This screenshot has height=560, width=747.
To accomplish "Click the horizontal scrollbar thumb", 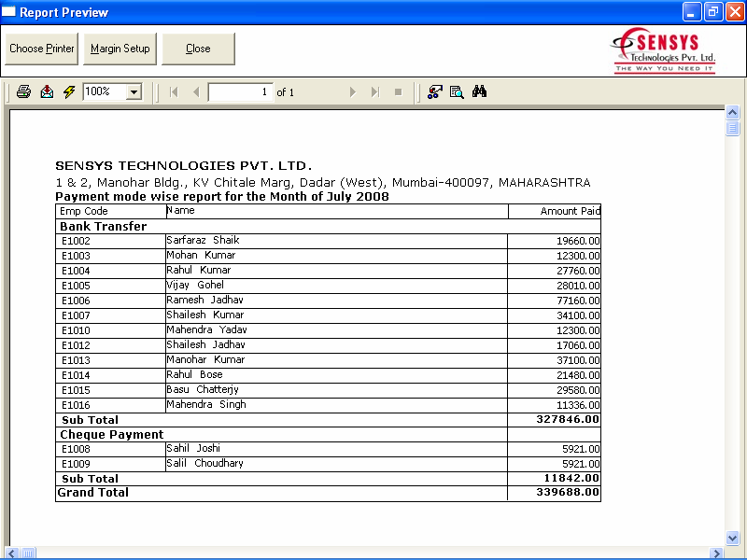I will coord(28,553).
